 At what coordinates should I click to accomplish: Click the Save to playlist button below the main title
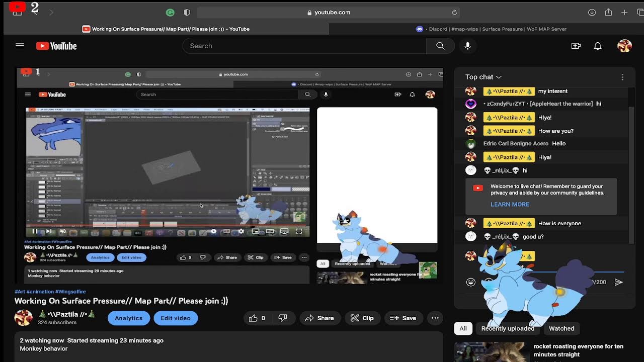[x=403, y=318]
